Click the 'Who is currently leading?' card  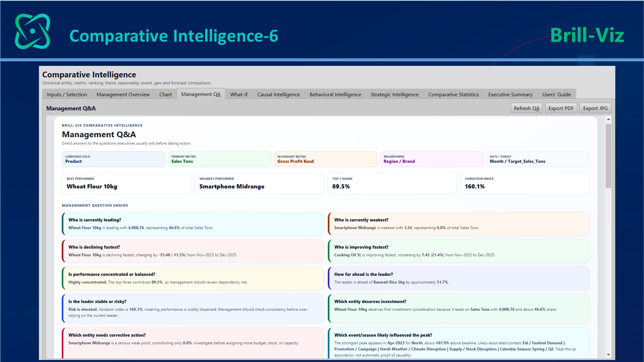pos(193,224)
